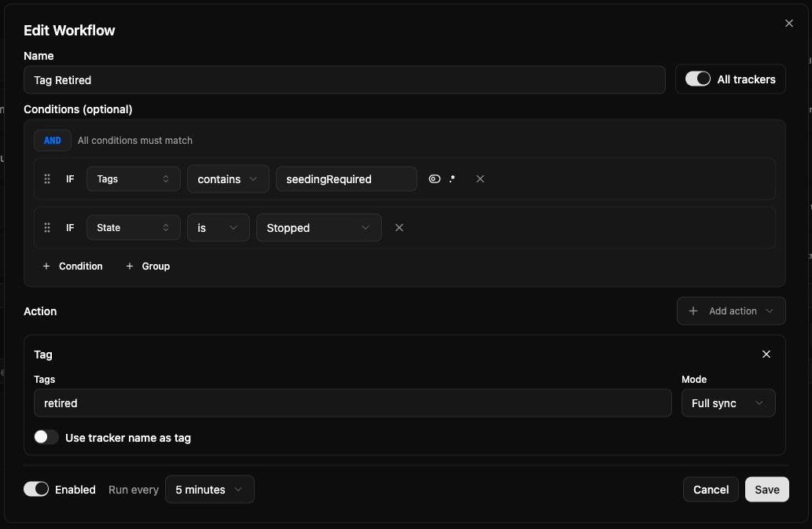
Task: Save the workflow changes
Action: click(x=766, y=490)
